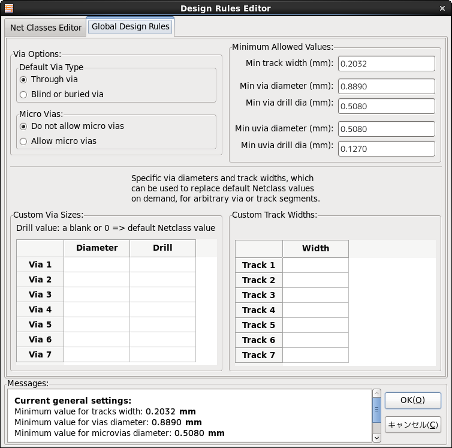452x448 pixels.
Task: Click the Min uvia diameter field
Action: tap(386, 129)
